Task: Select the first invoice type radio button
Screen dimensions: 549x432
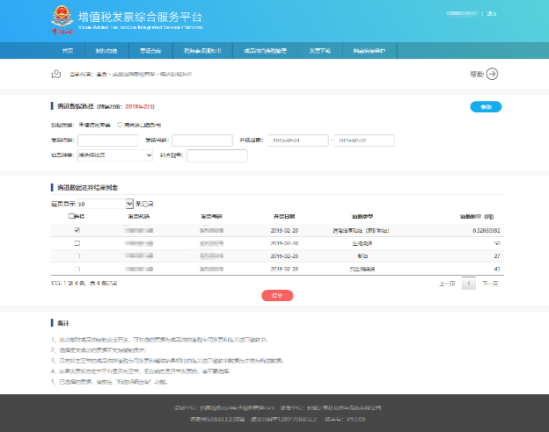Action: [81, 125]
